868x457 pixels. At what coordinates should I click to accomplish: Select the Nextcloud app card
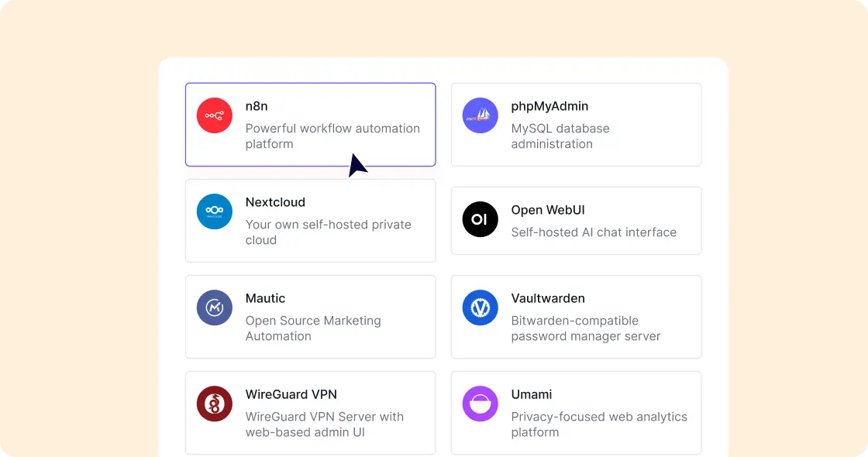pyautogui.click(x=310, y=220)
